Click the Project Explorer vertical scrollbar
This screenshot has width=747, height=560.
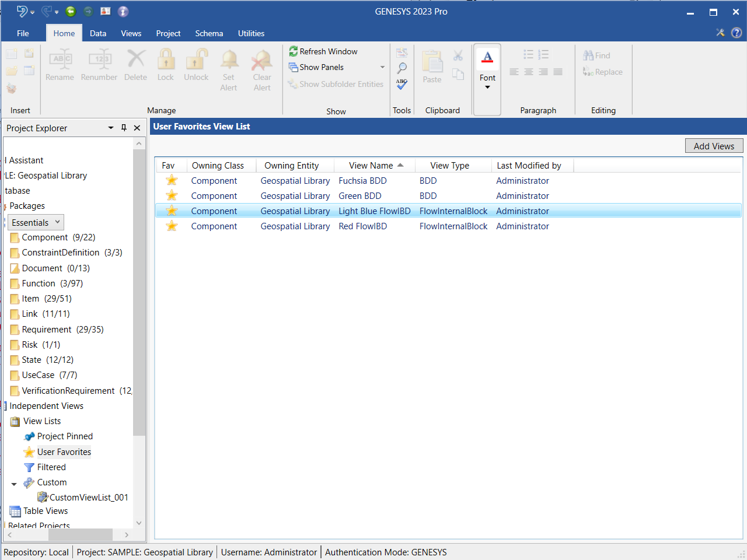click(x=139, y=292)
